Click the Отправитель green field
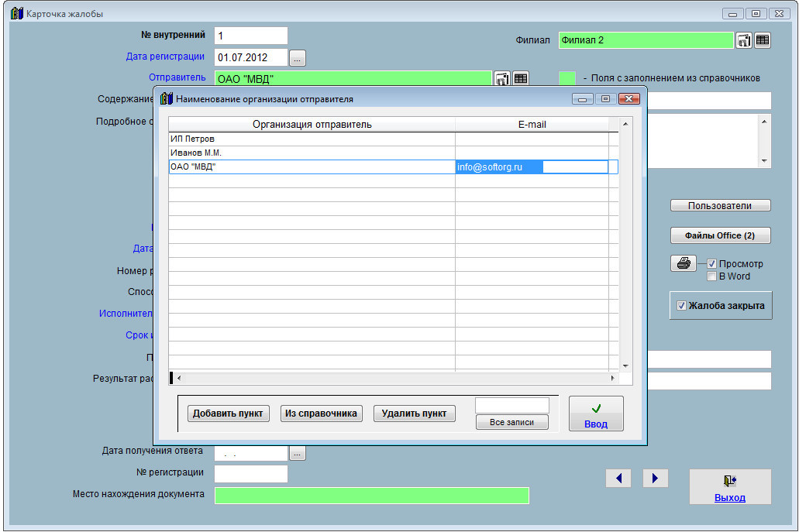The height and width of the screenshot is (532, 799). click(x=353, y=79)
